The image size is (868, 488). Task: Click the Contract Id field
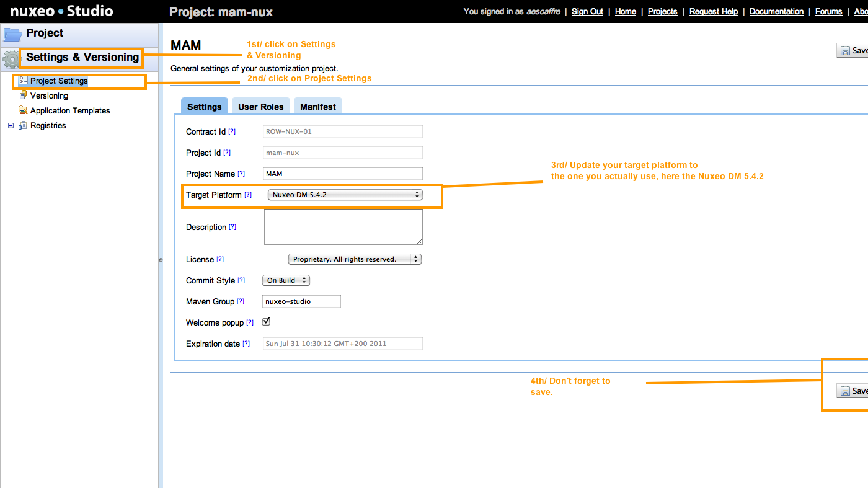(x=343, y=131)
